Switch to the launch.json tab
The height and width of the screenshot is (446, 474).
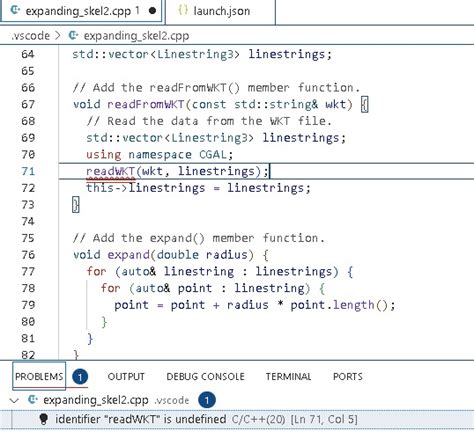click(221, 12)
